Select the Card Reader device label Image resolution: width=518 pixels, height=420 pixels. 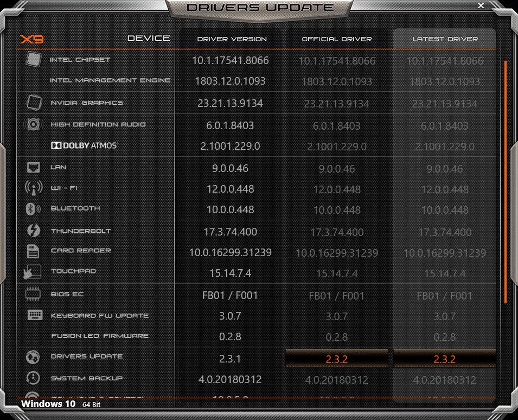[x=81, y=251]
